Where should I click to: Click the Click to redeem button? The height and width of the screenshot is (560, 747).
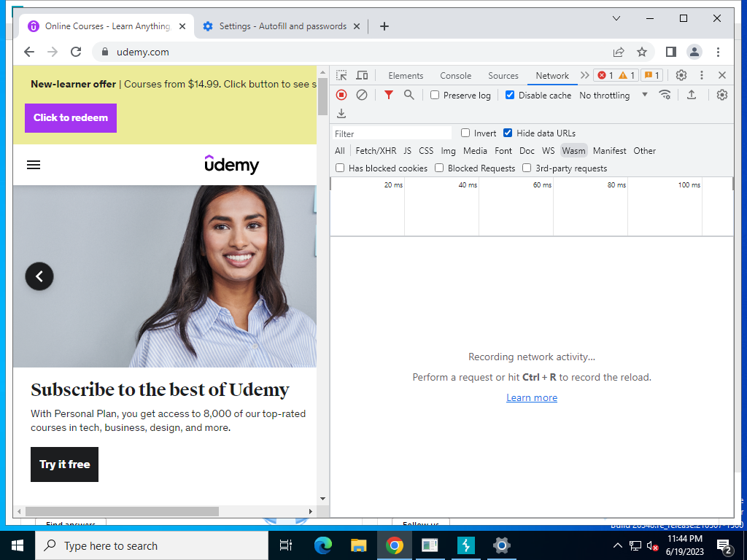tap(71, 117)
